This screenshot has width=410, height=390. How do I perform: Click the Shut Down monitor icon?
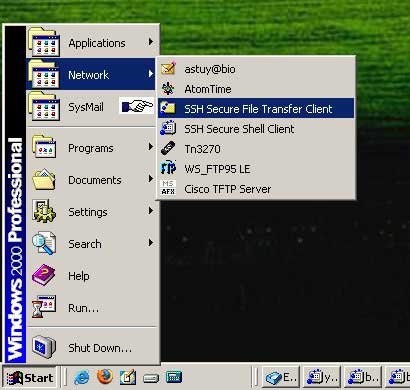44,347
